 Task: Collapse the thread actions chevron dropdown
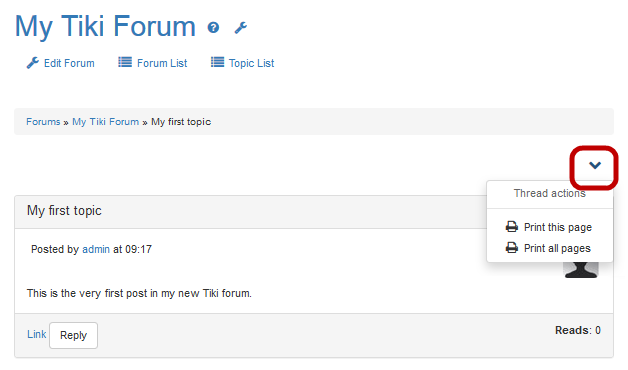point(595,165)
